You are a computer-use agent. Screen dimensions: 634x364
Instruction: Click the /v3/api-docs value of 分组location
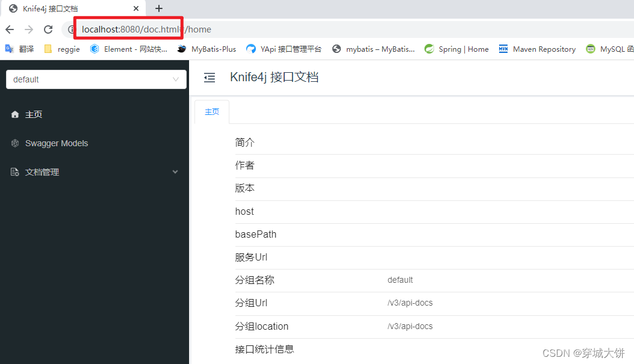tap(410, 327)
